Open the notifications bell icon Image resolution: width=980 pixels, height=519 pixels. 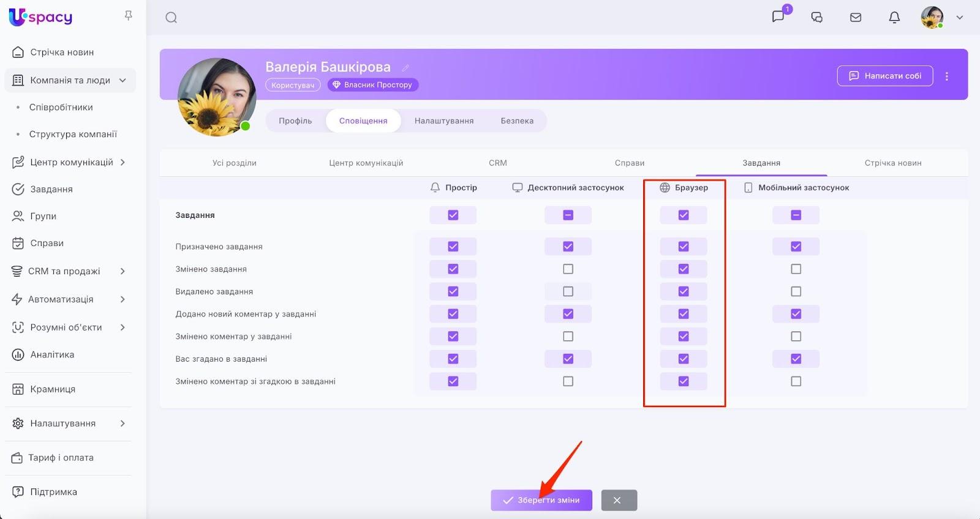click(x=894, y=17)
